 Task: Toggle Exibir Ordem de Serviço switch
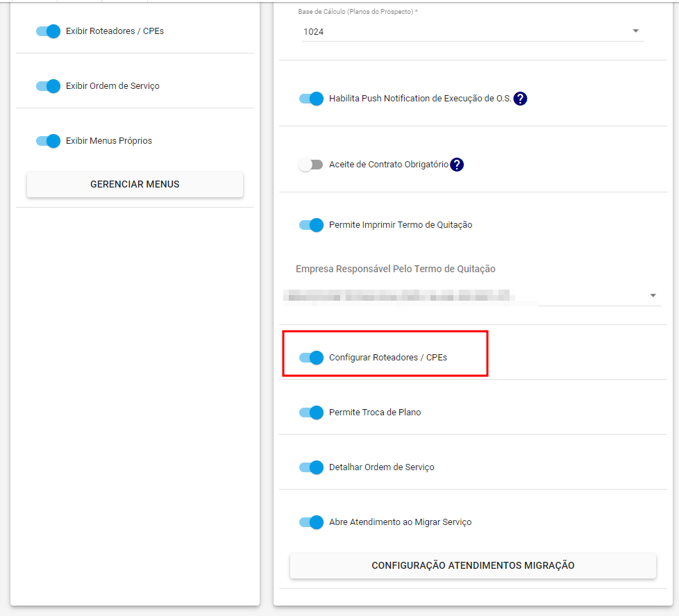tap(48, 86)
